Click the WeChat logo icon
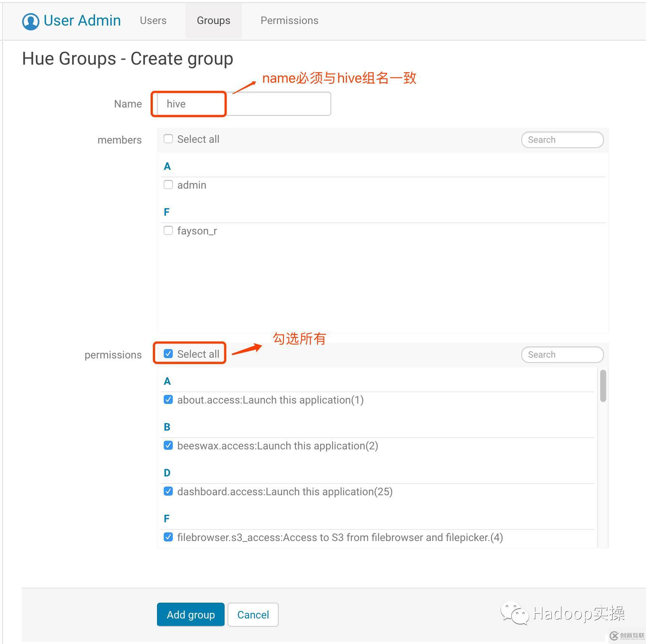646x644 pixels. (x=514, y=613)
